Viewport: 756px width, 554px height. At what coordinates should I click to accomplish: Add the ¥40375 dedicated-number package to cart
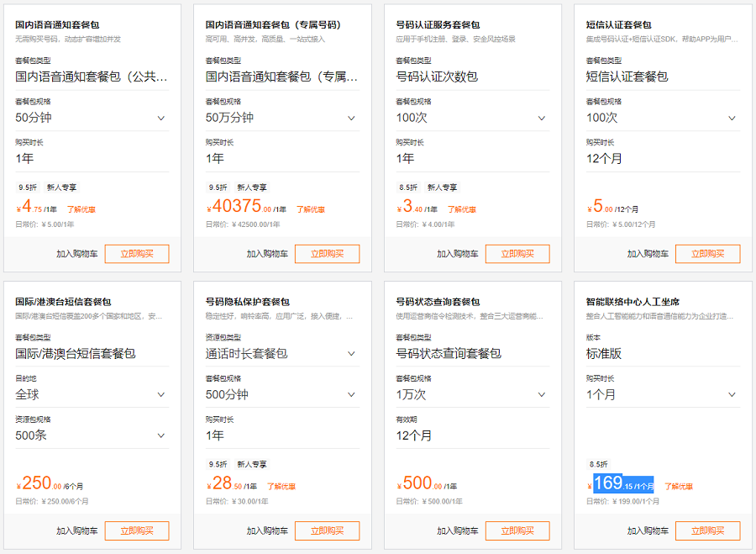point(268,254)
